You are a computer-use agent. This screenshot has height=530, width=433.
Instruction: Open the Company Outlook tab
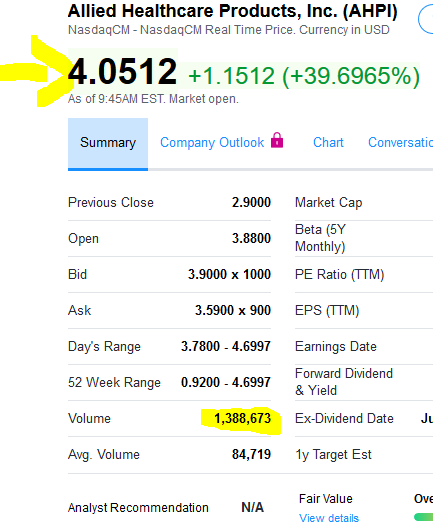click(x=212, y=143)
